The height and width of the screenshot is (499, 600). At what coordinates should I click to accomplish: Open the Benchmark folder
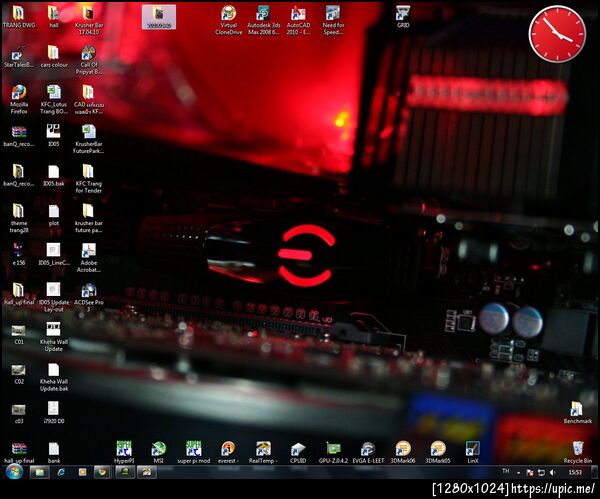(577, 413)
